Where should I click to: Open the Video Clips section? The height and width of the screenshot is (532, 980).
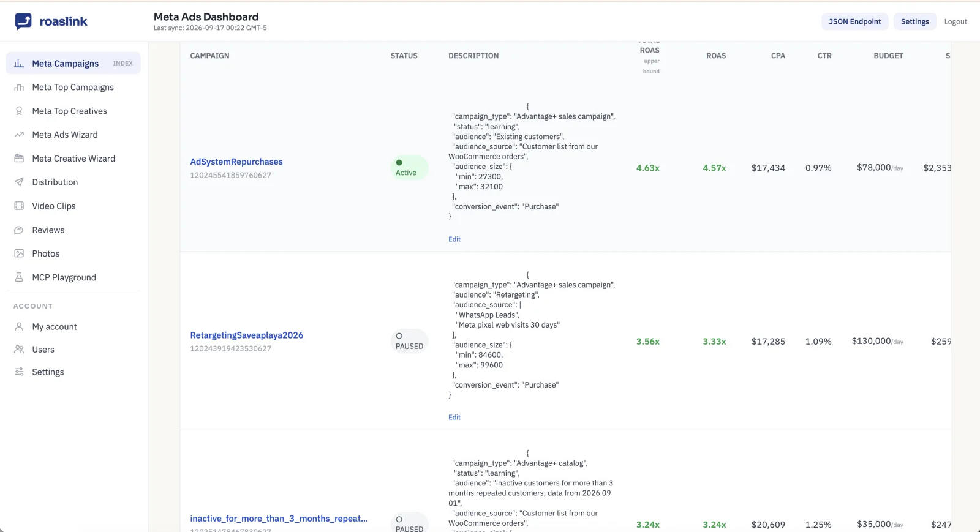point(73,206)
